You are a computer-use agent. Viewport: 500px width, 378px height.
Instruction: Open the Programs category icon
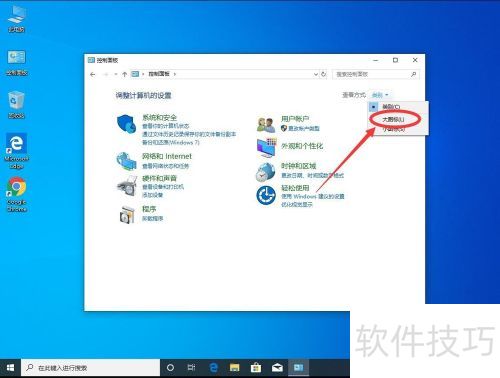[127, 214]
